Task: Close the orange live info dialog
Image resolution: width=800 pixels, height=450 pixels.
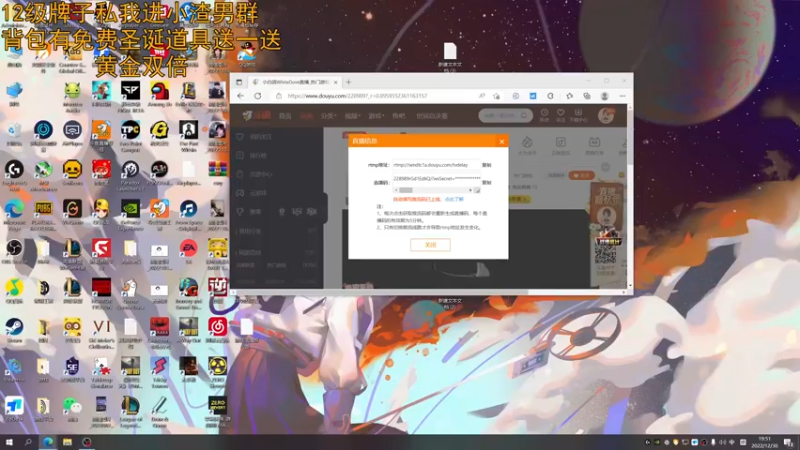Action: point(502,141)
